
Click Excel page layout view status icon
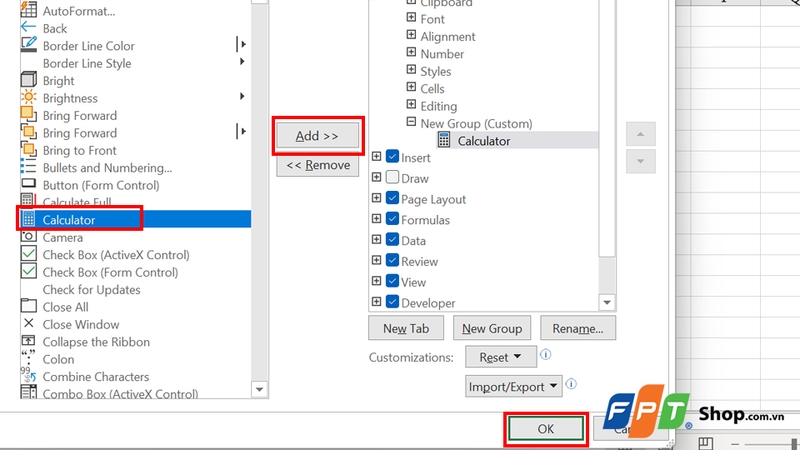[706, 442]
